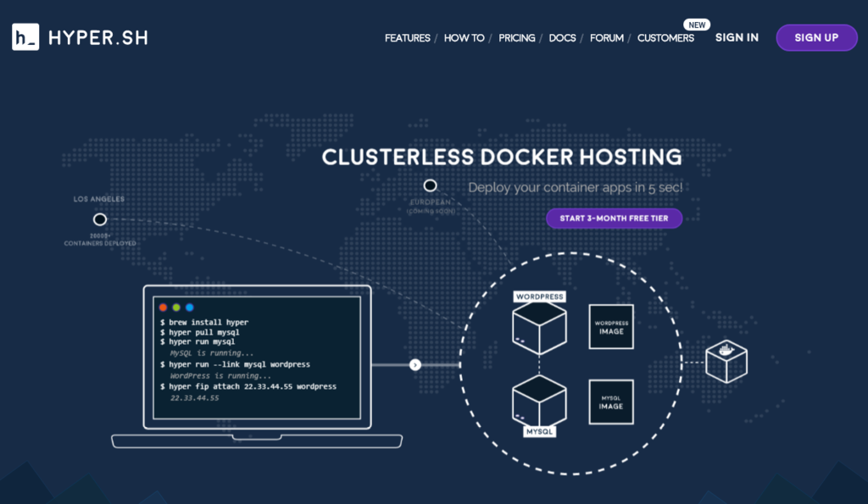The height and width of the screenshot is (504, 868).
Task: Click the NEW badge above Customers
Action: tap(697, 25)
